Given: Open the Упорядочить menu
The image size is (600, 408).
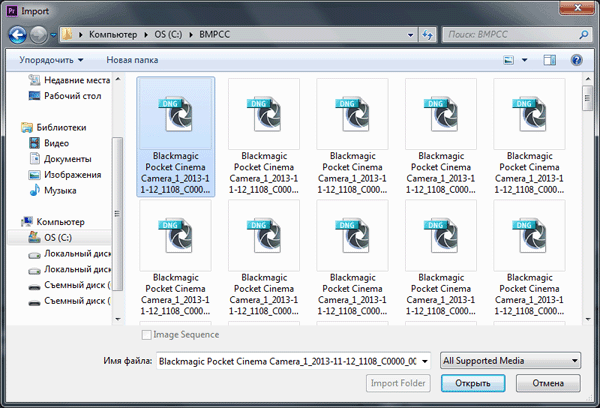Looking at the screenshot, I should pyautogui.click(x=51, y=60).
